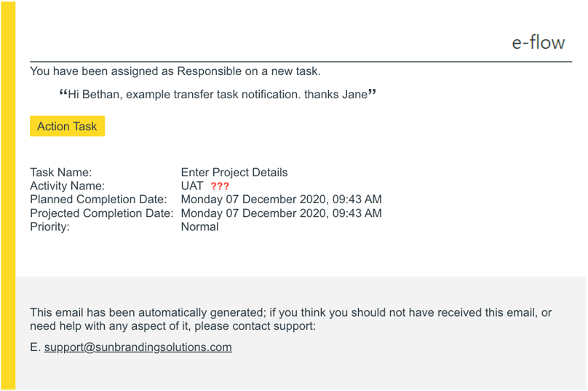Click the yellow vertical sidebar stripe
Screen dimensions: 588x391
[x=8, y=195]
